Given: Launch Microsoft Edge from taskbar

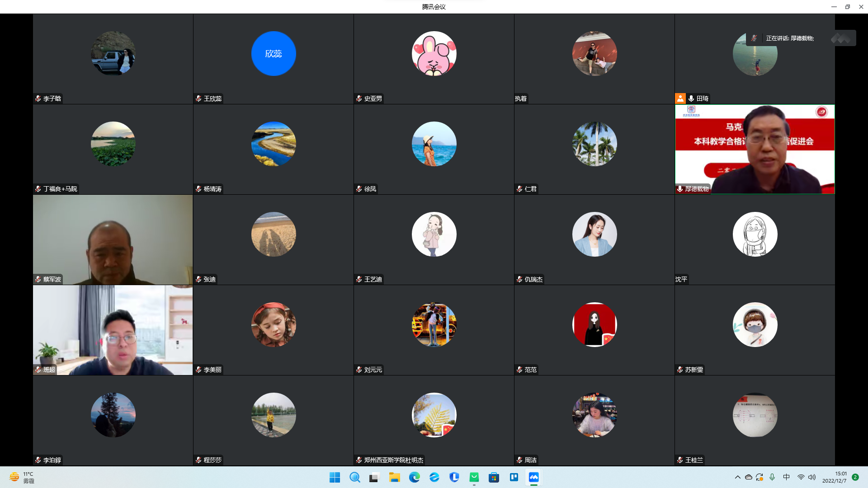Looking at the screenshot, I should point(415,477).
